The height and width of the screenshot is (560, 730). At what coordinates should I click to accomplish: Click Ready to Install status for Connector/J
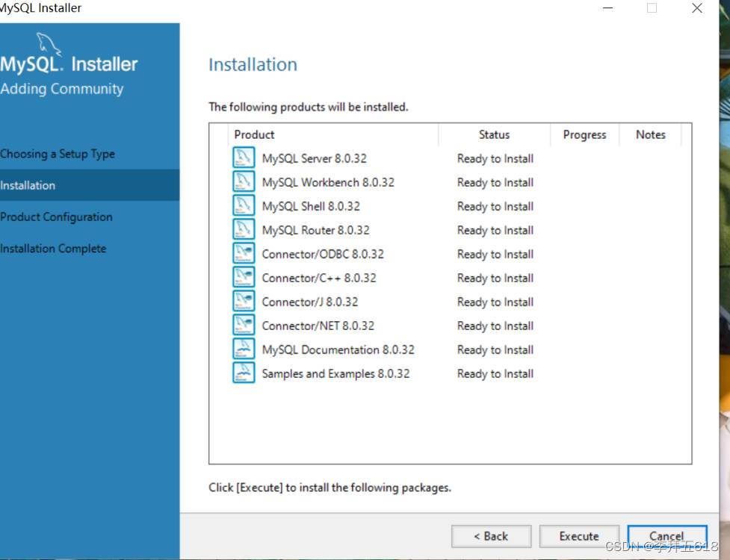pyautogui.click(x=495, y=302)
